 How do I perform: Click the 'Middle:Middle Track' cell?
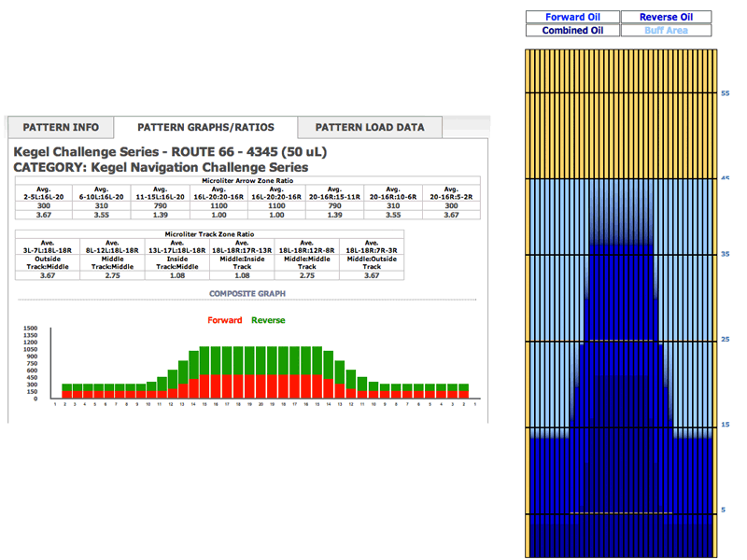point(307,263)
